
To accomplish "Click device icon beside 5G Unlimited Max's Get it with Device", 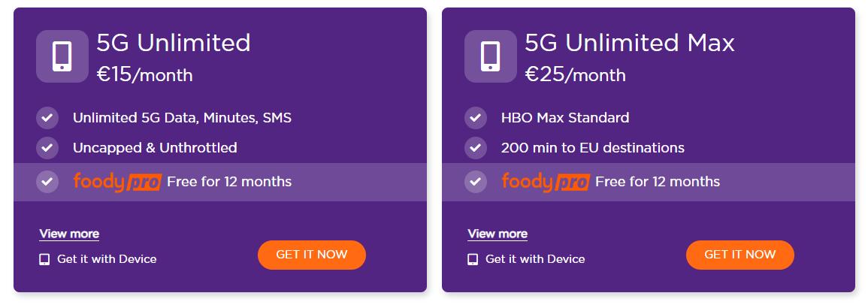I will (473, 259).
